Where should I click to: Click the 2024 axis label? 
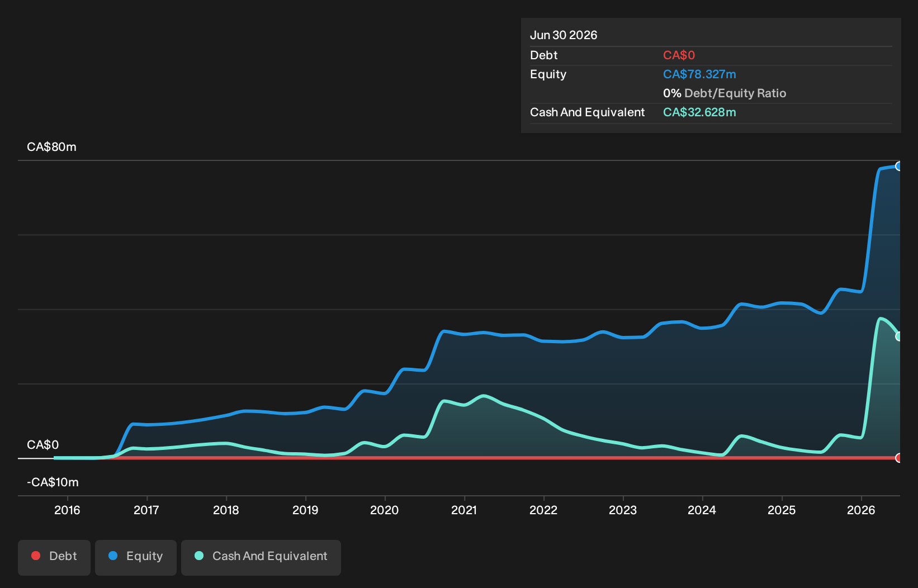click(702, 510)
